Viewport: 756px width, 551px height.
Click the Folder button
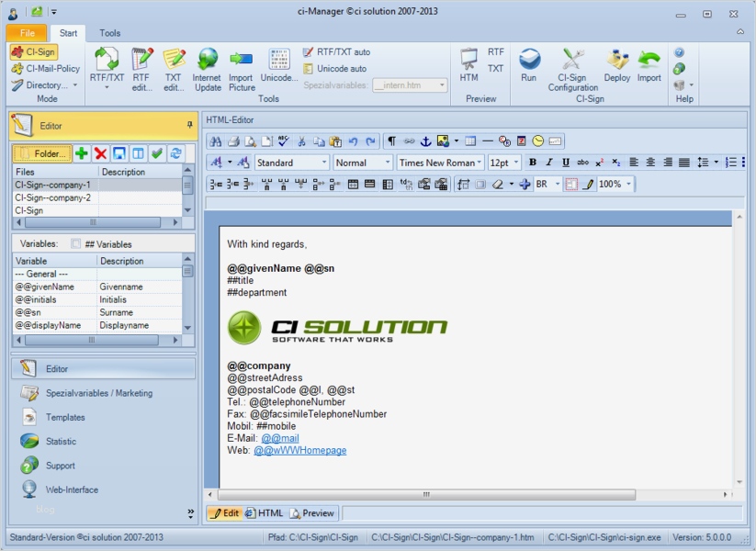click(x=42, y=153)
